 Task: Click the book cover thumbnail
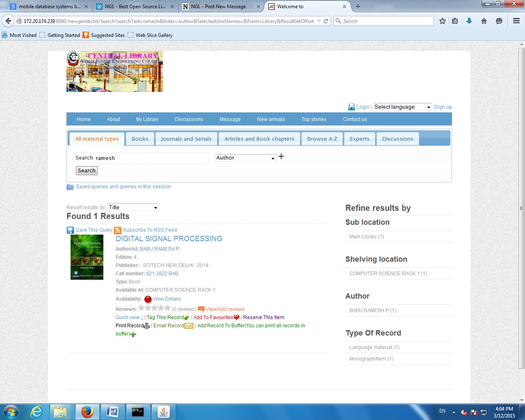[x=87, y=257]
